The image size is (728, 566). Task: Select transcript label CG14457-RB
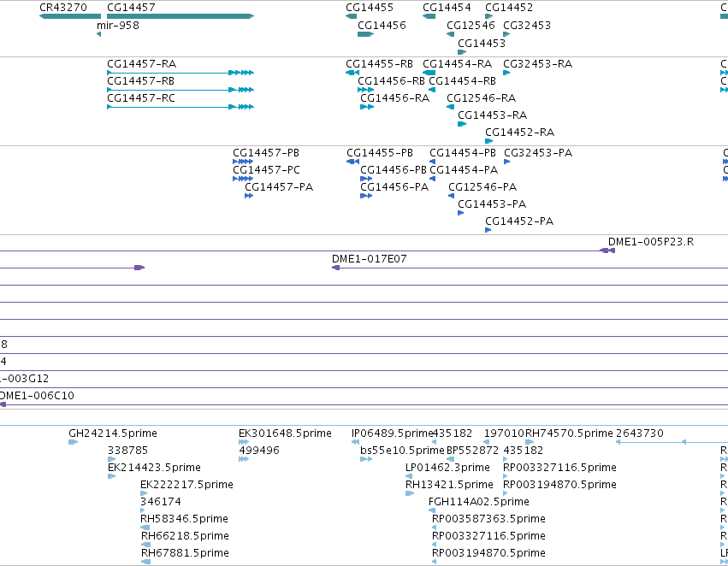[140, 81]
